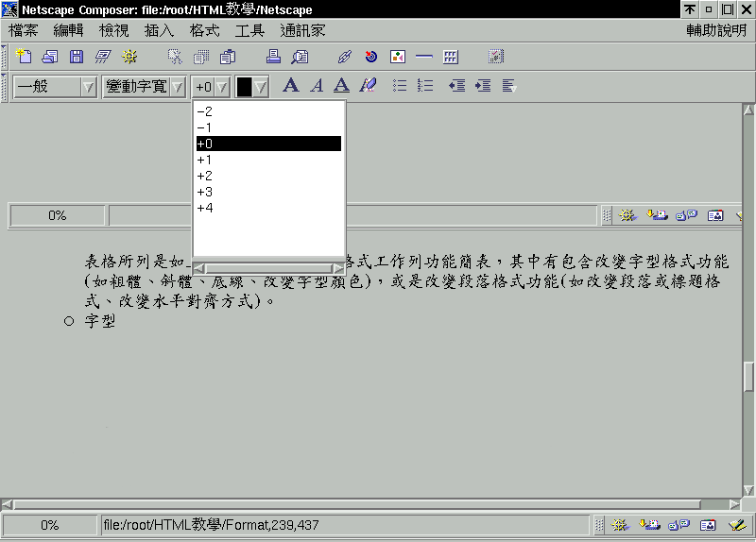Open the paragraph alignment button menu
The width and height of the screenshot is (756, 542).
[509, 85]
